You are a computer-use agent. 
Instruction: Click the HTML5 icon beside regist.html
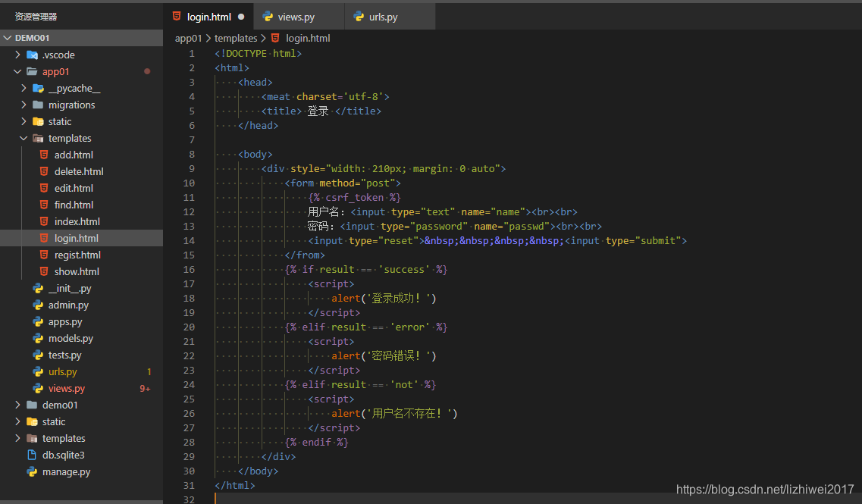44,255
